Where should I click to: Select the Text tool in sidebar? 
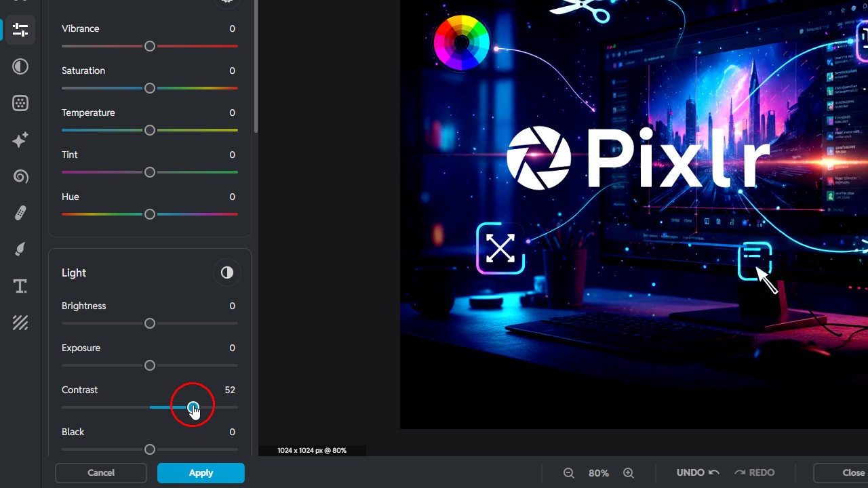tap(20, 286)
